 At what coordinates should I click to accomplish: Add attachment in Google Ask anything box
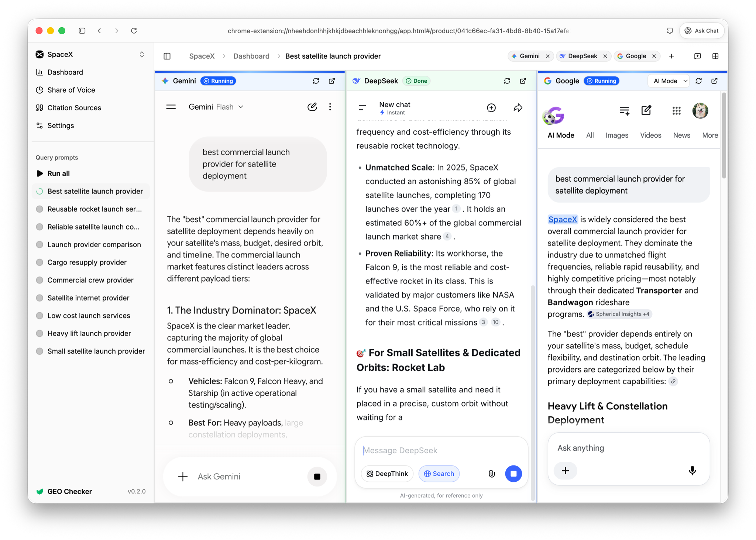(x=566, y=471)
